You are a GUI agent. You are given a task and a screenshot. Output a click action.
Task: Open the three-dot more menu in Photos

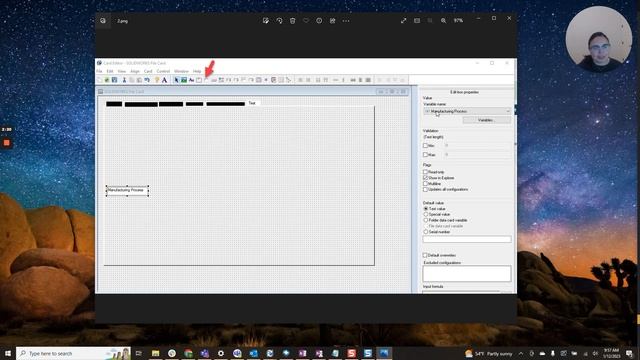(x=346, y=20)
